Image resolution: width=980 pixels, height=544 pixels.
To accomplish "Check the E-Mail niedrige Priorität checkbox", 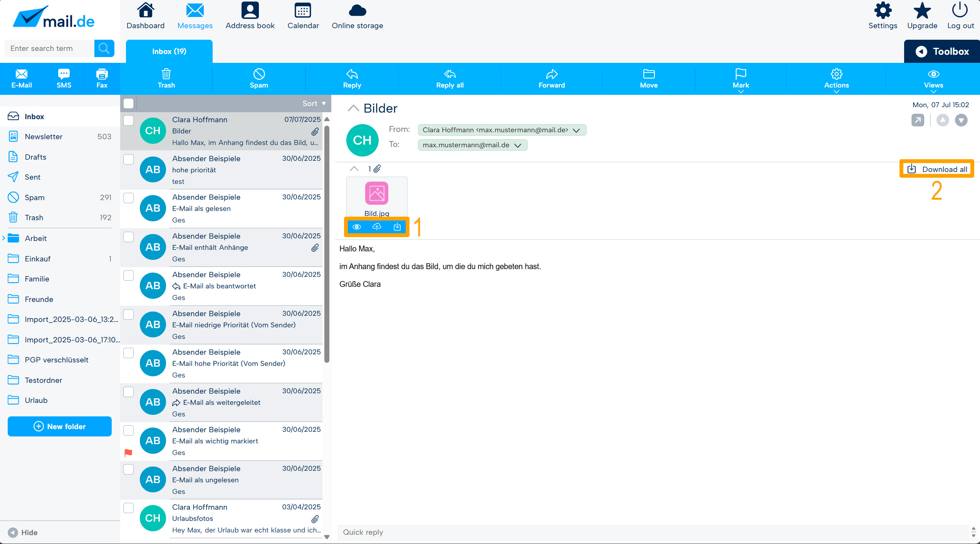I will tap(128, 314).
